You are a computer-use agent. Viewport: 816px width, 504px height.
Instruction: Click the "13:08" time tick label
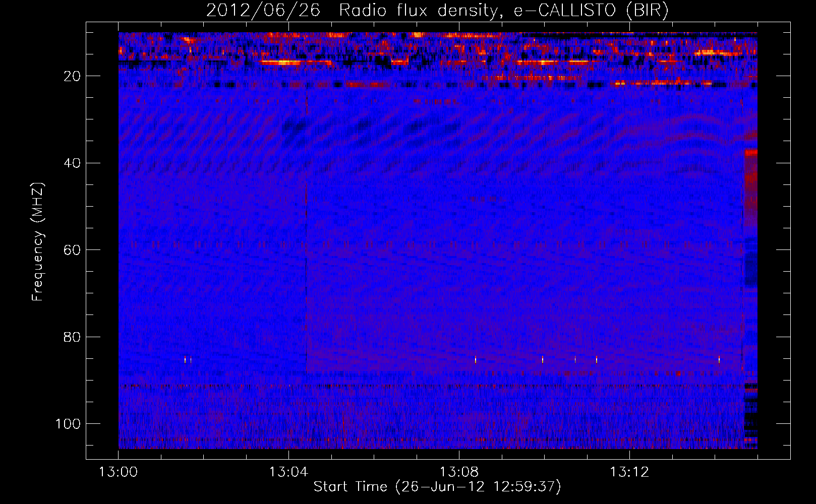459,472
